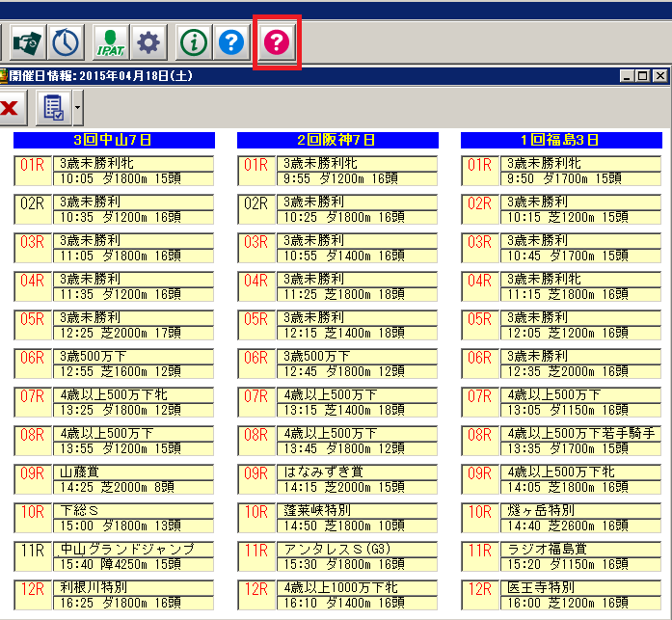
Task: Click the magenta question mark help icon
Action: (277, 42)
